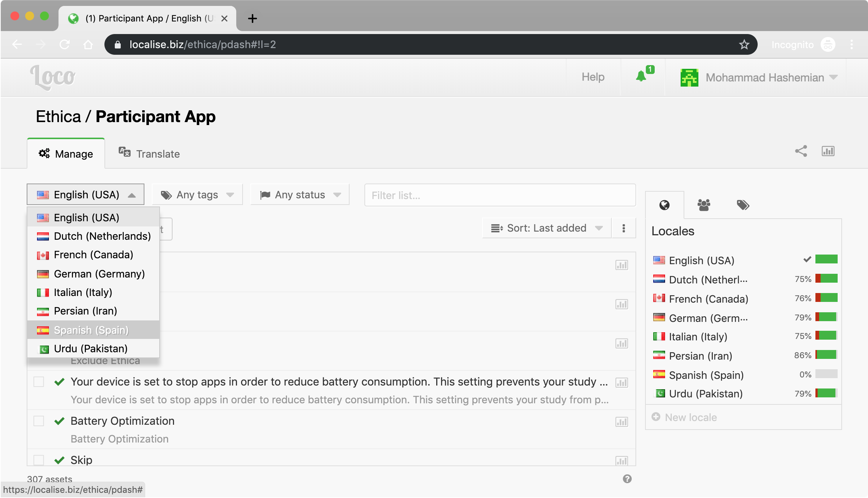Open the vertical ellipsis more options menu
Viewport: 868px width, 498px height.
(624, 228)
